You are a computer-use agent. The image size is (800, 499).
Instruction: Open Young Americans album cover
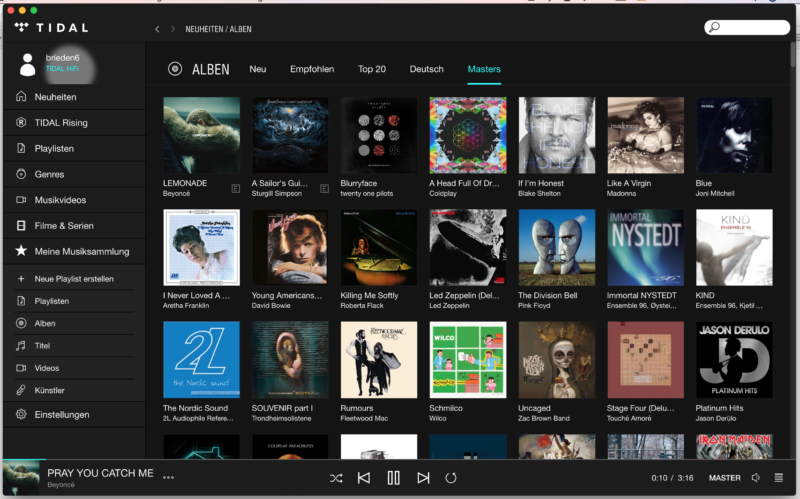290,247
